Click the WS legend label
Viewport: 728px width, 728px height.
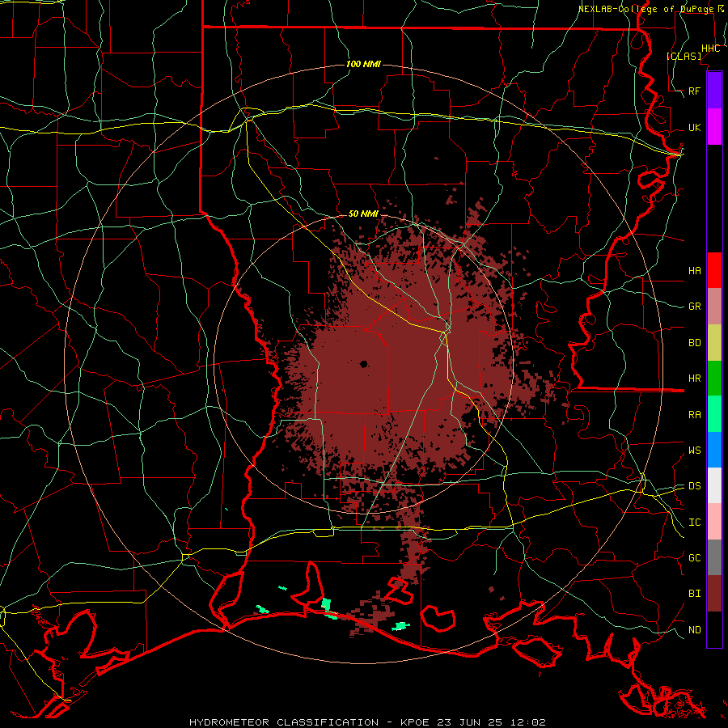[x=694, y=451]
